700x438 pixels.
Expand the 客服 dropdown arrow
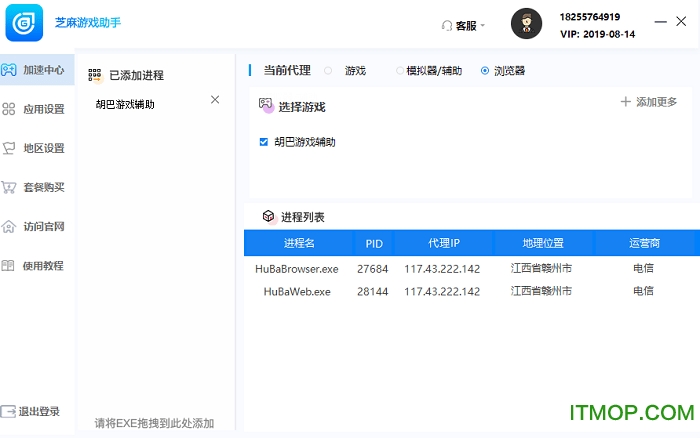(483, 26)
